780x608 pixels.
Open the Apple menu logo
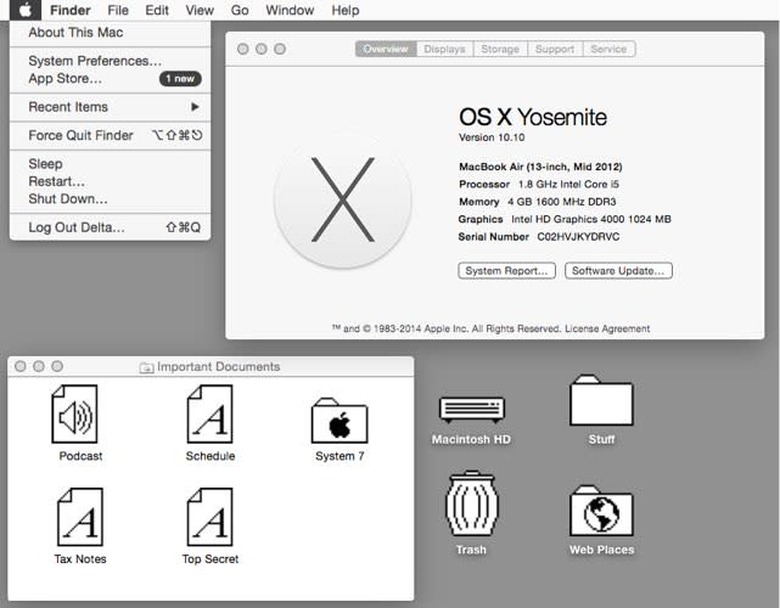pos(25,9)
